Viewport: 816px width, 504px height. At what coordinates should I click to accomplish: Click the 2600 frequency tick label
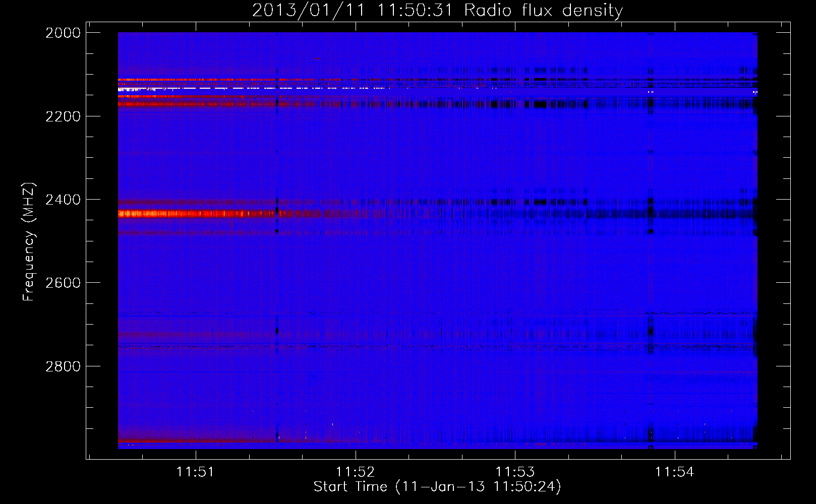click(63, 283)
